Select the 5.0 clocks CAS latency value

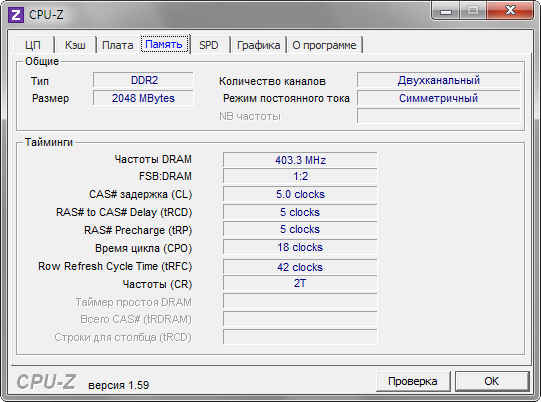click(x=300, y=194)
